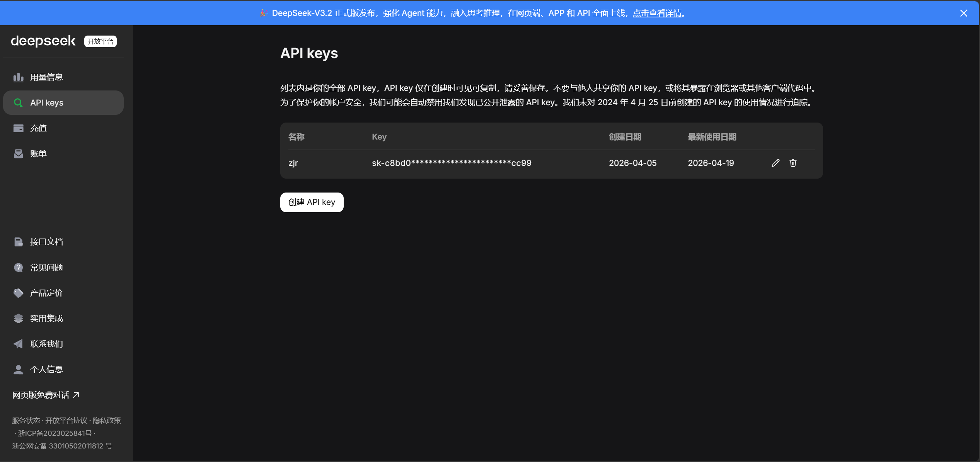This screenshot has height=462, width=980.
Task: Click the bar chart icon for 用量信息
Action: point(18,77)
